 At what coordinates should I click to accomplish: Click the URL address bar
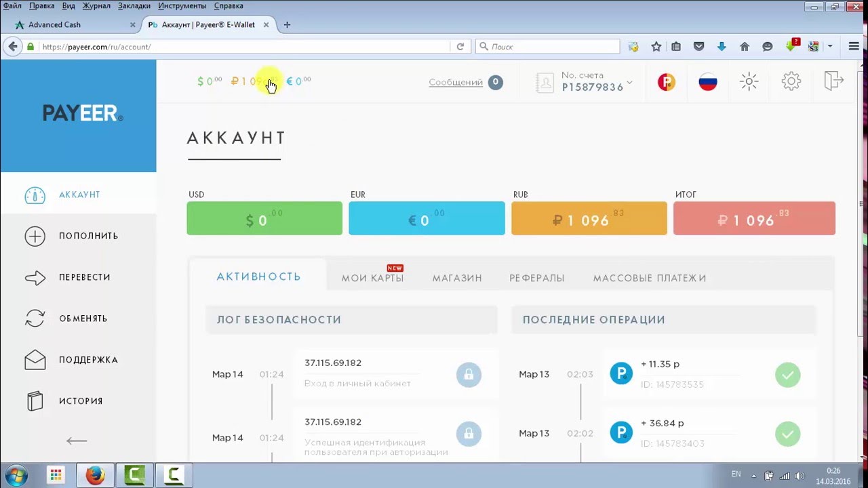pyautogui.click(x=244, y=47)
